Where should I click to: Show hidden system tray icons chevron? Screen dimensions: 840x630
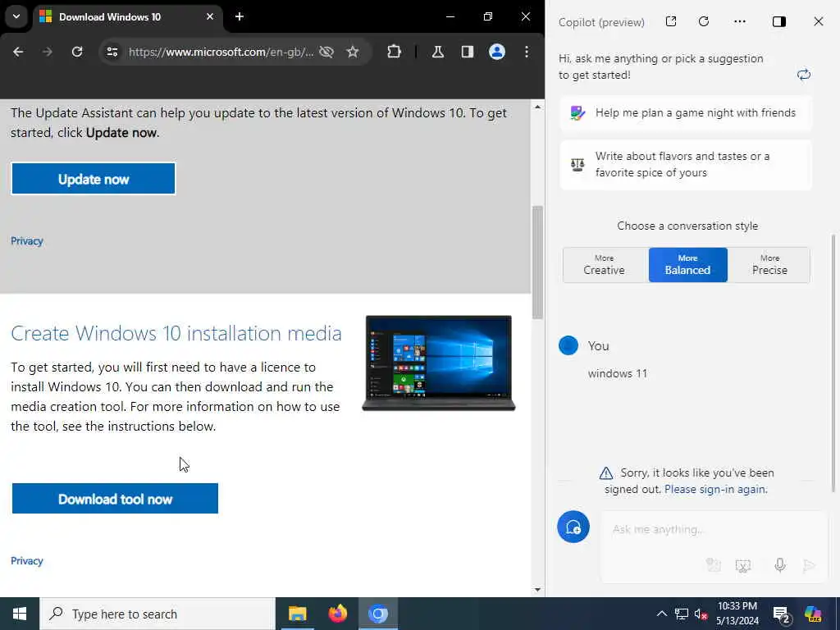(662, 614)
